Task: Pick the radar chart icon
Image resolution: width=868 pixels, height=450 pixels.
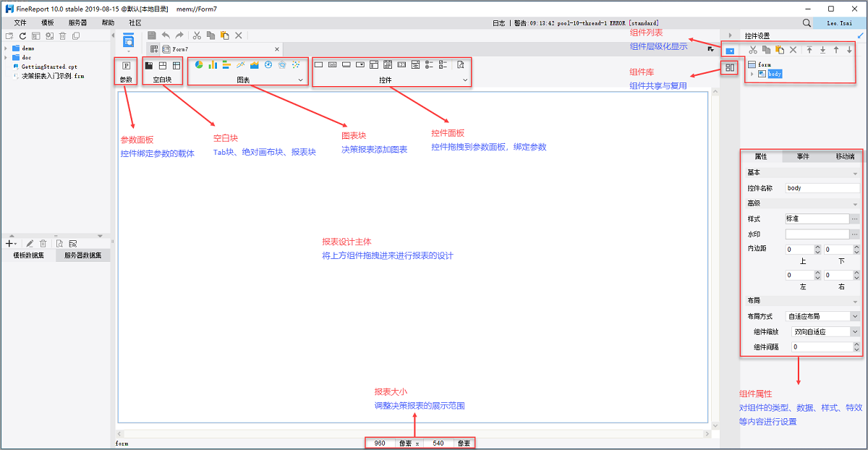Action: [x=282, y=65]
